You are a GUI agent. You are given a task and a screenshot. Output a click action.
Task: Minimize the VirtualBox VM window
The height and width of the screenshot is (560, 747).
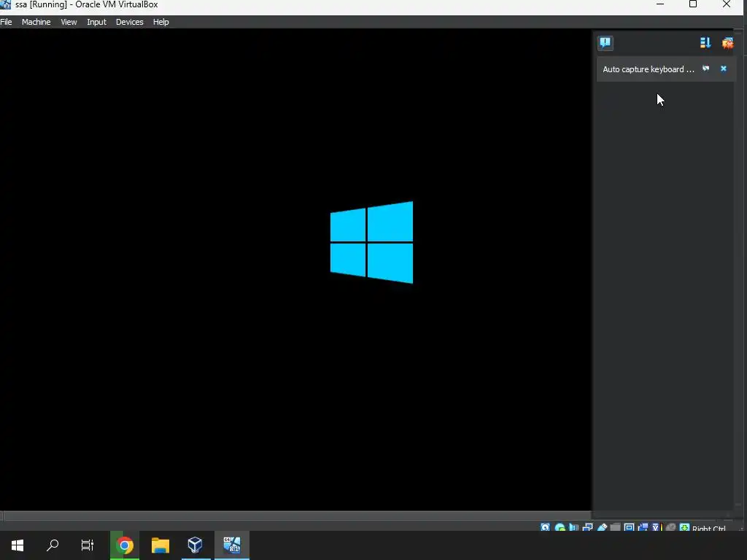660,4
